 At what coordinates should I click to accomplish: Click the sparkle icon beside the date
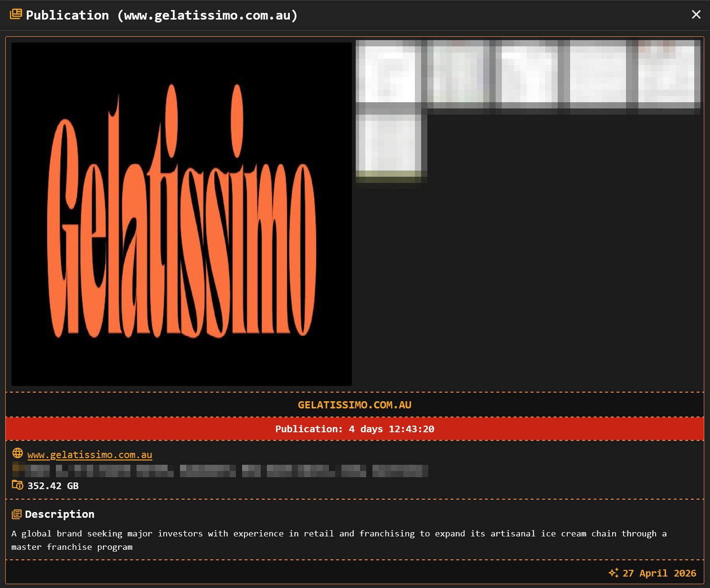(613, 573)
